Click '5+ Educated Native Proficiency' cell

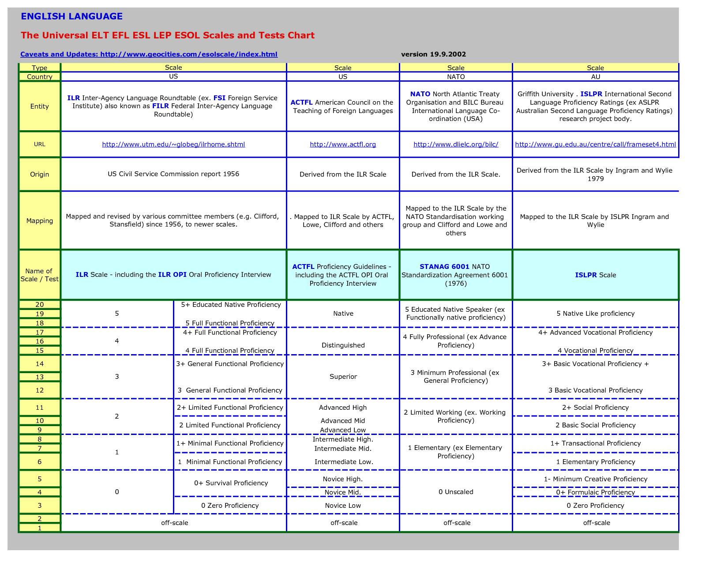[231, 305]
